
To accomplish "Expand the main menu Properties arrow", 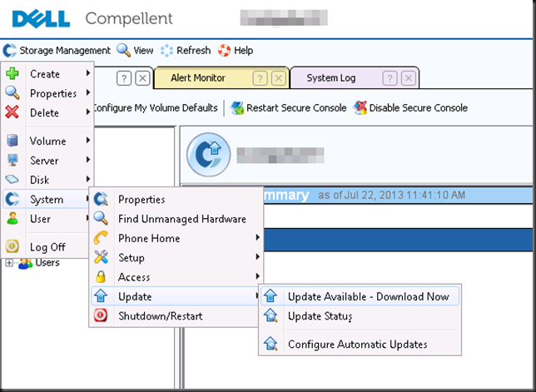I will click(x=88, y=92).
